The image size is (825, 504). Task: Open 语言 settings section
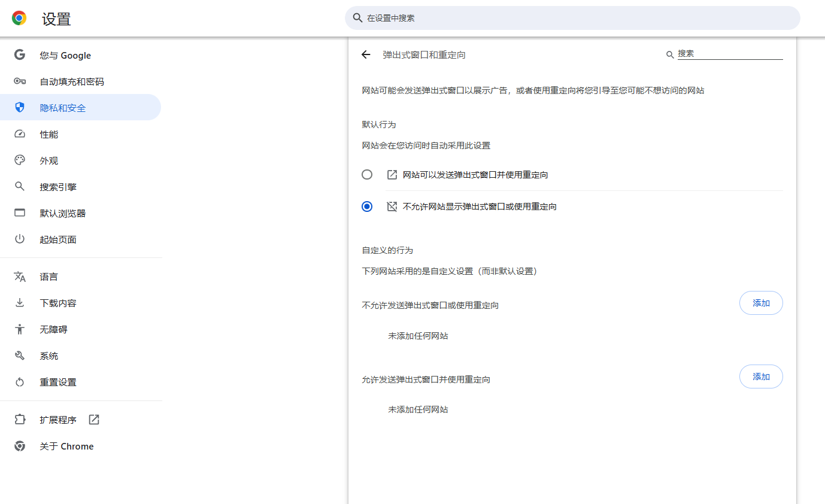pyautogui.click(x=80, y=277)
